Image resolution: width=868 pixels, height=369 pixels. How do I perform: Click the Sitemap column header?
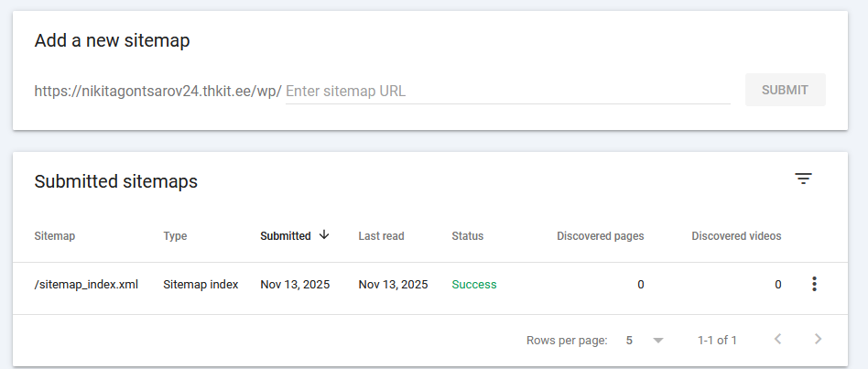click(54, 235)
